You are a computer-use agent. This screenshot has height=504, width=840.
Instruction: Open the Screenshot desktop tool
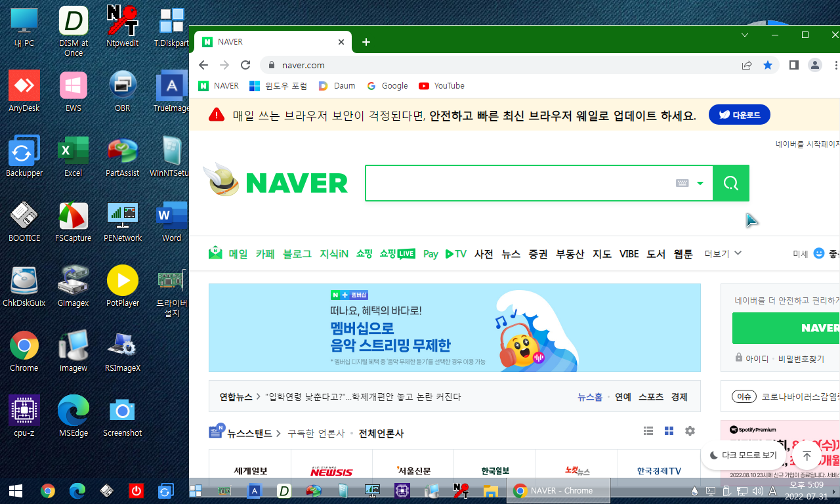[123, 416]
